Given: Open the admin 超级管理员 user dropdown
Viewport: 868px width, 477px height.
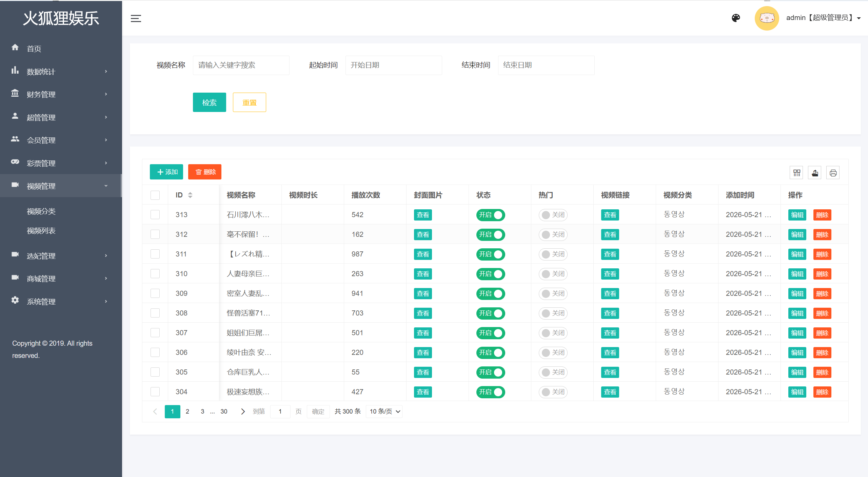Looking at the screenshot, I should tap(823, 18).
